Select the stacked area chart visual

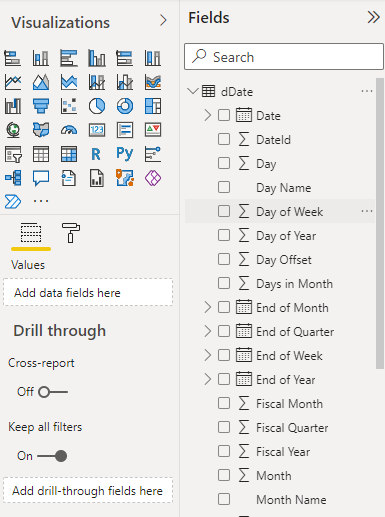tap(69, 82)
